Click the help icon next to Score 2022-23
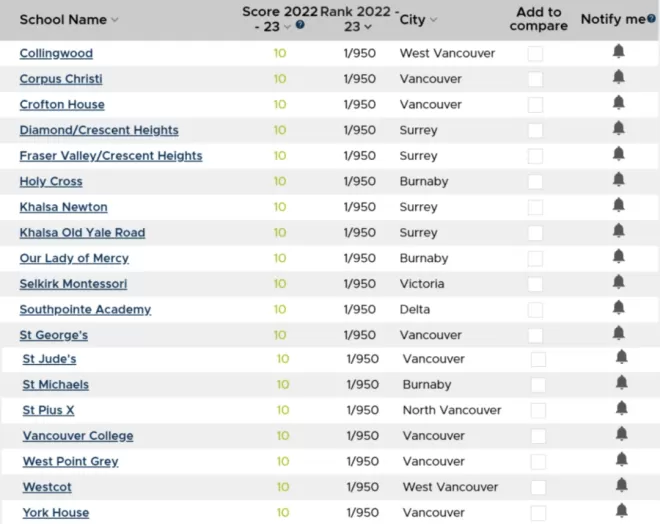660x524 pixels. coord(300,24)
